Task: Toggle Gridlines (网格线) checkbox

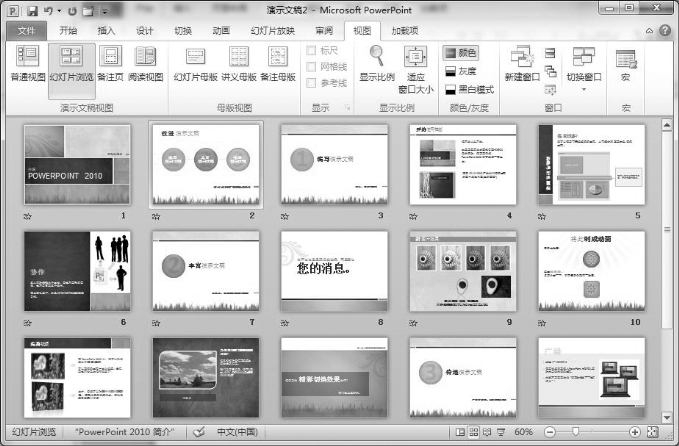Action: [x=311, y=67]
